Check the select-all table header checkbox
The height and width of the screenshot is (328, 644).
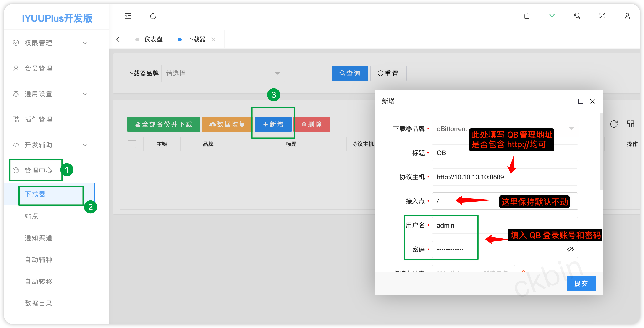click(x=132, y=144)
